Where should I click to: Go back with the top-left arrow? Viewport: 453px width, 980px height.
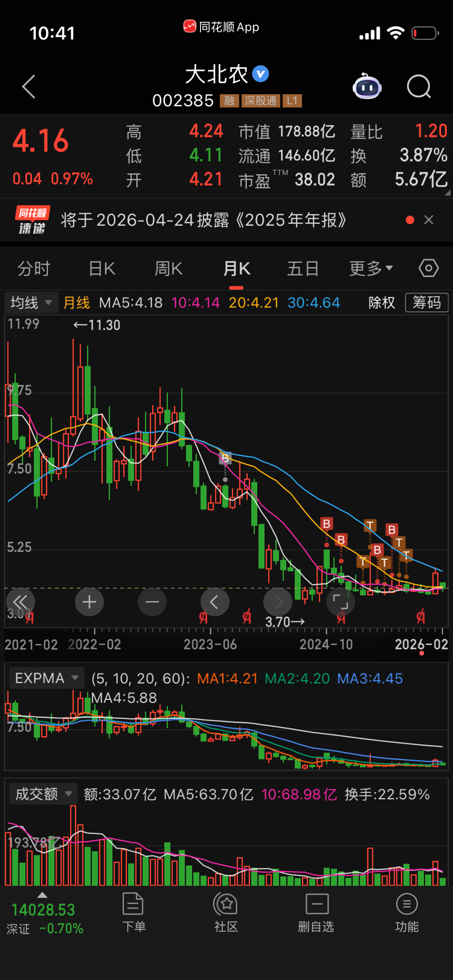coord(29,87)
